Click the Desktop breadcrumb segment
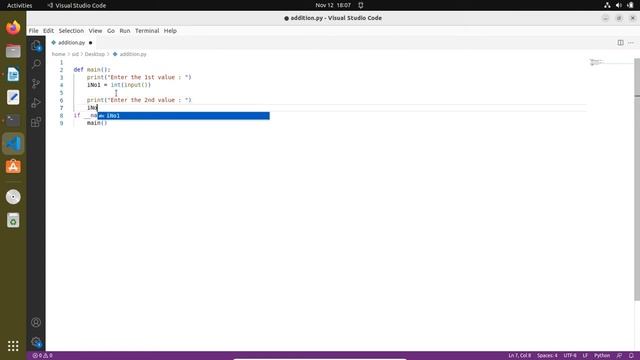Screen dimensions: 640x360 [95, 54]
